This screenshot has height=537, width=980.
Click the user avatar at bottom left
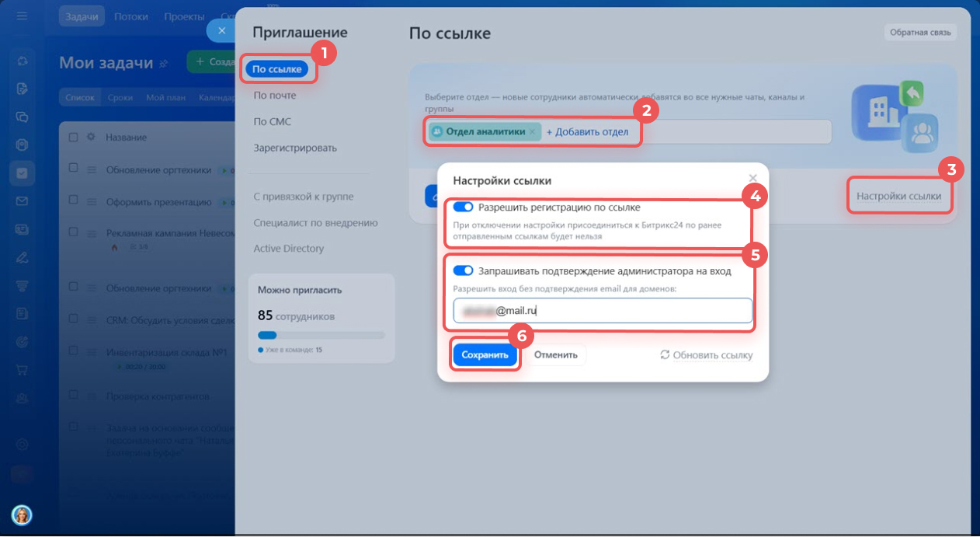[x=22, y=514]
